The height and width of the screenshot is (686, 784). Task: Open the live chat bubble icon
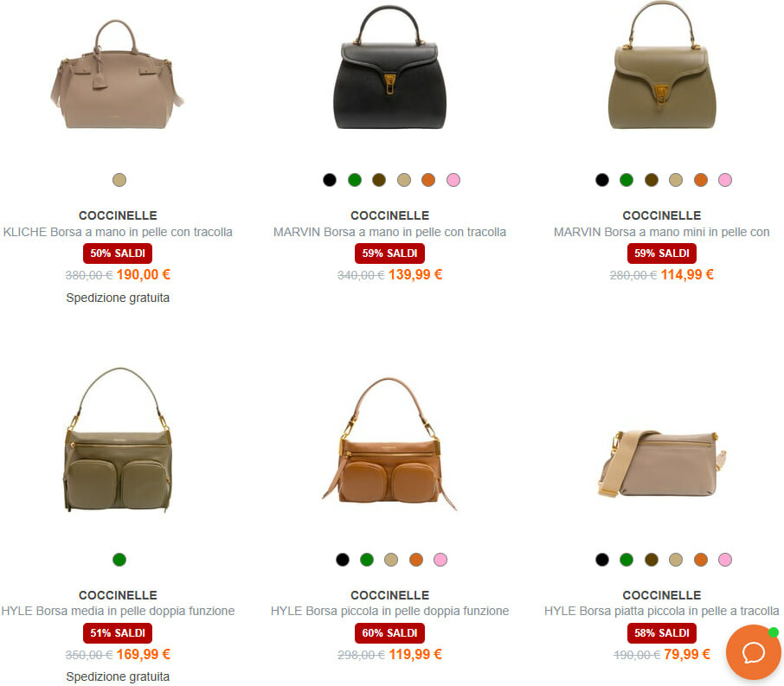click(753, 652)
